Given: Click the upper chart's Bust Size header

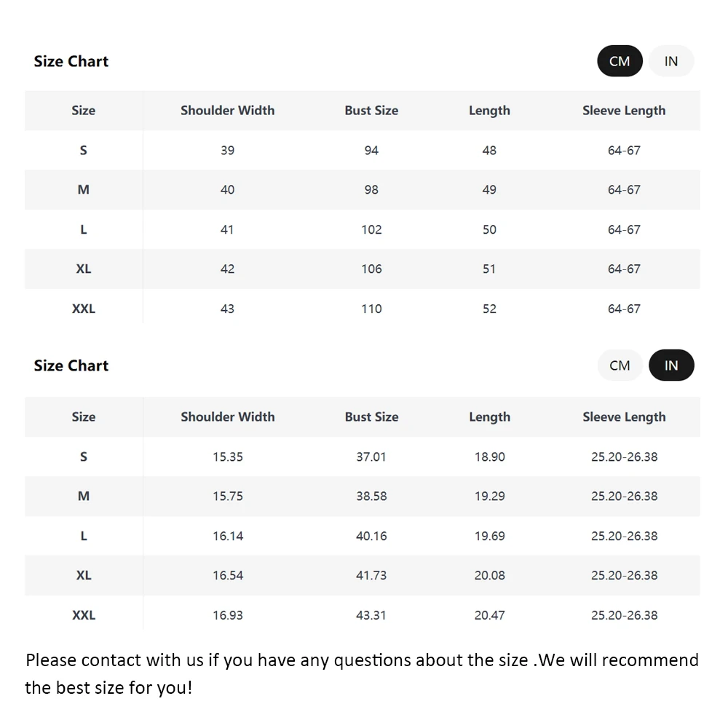Looking at the screenshot, I should 371,111.
